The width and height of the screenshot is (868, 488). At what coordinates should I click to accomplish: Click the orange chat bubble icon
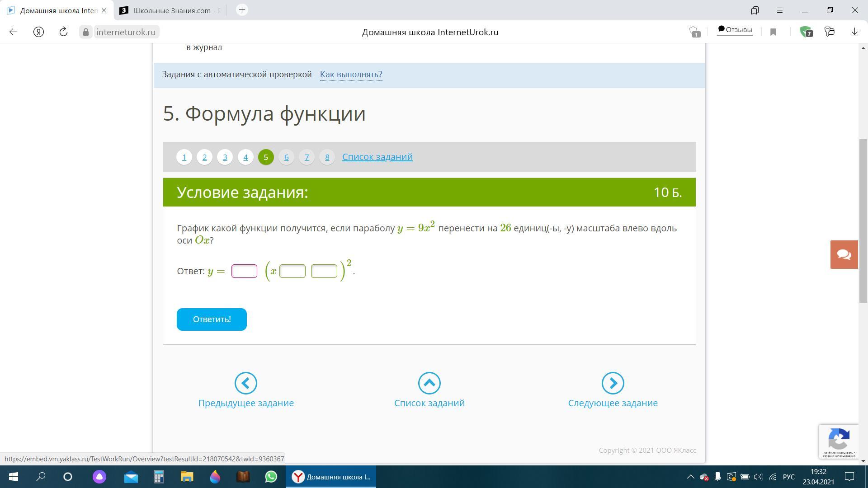(x=844, y=254)
